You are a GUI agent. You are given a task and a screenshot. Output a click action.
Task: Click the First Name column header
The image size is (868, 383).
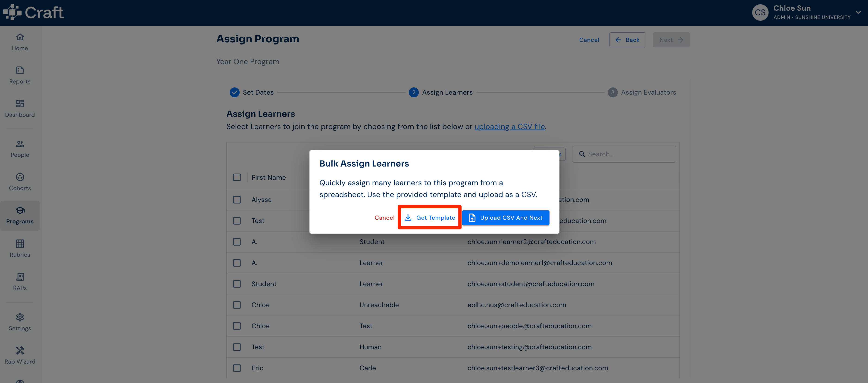point(269,177)
